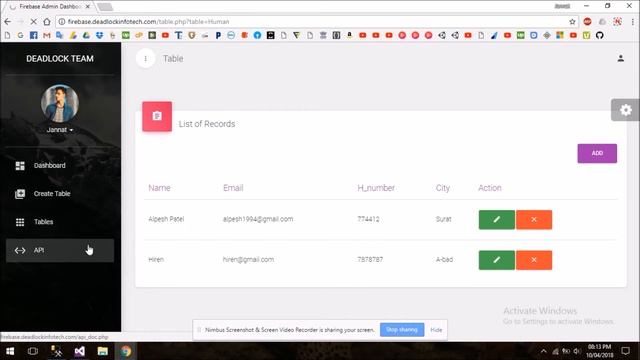Click the Name column header
The width and height of the screenshot is (640, 360).
[159, 188]
